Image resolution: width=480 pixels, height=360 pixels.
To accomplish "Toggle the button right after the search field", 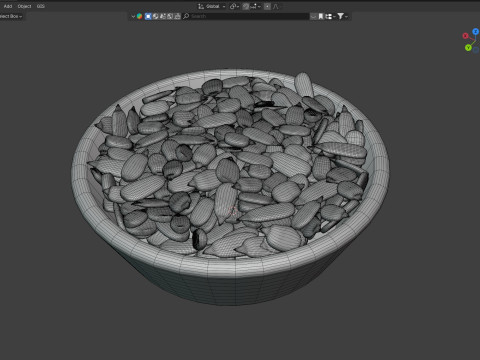I will 313,16.
